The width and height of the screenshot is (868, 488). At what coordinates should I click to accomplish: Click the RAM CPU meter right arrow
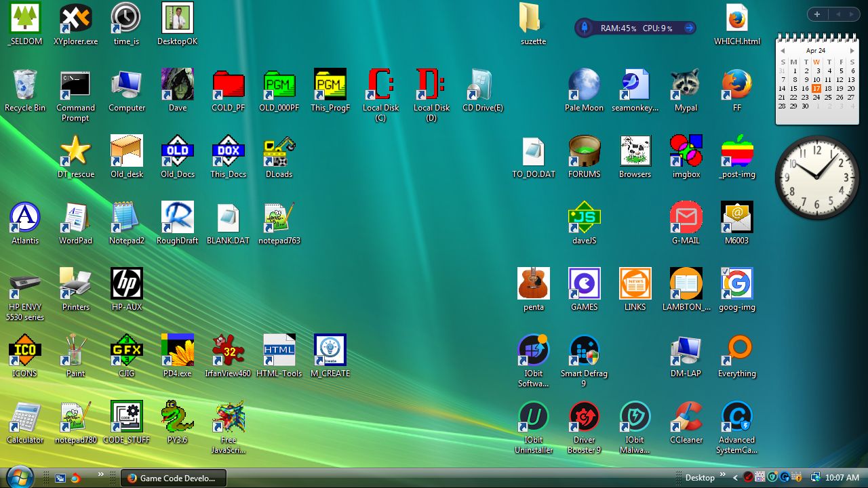click(x=689, y=28)
